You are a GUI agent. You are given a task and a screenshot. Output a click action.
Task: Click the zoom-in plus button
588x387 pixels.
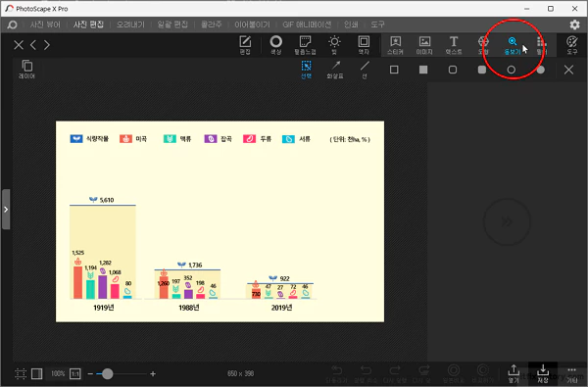click(x=153, y=374)
